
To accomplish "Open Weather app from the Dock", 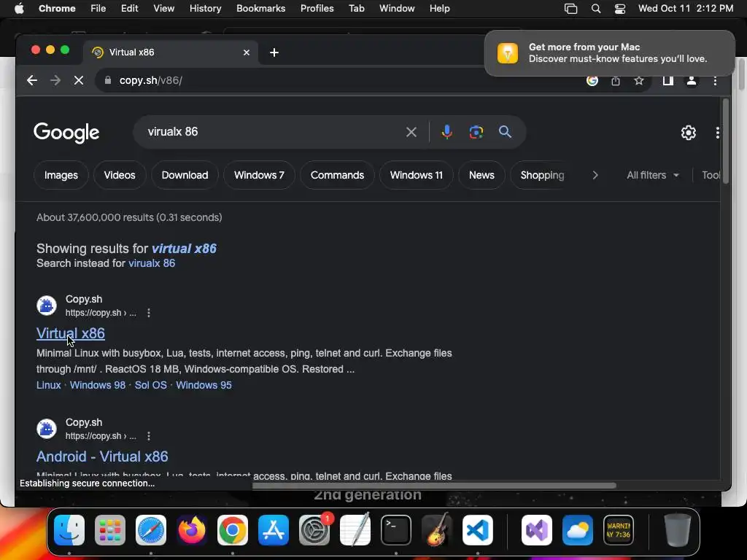I will coord(578,530).
